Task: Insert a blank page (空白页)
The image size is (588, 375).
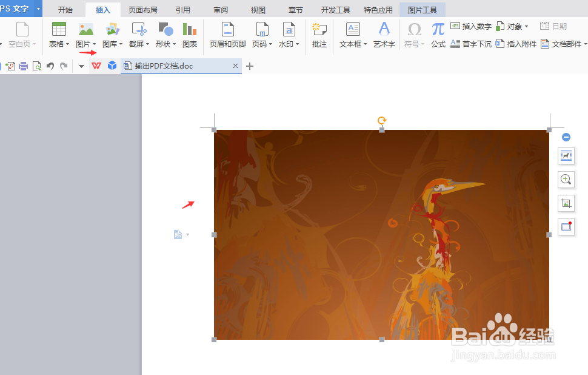Action: coord(22,35)
